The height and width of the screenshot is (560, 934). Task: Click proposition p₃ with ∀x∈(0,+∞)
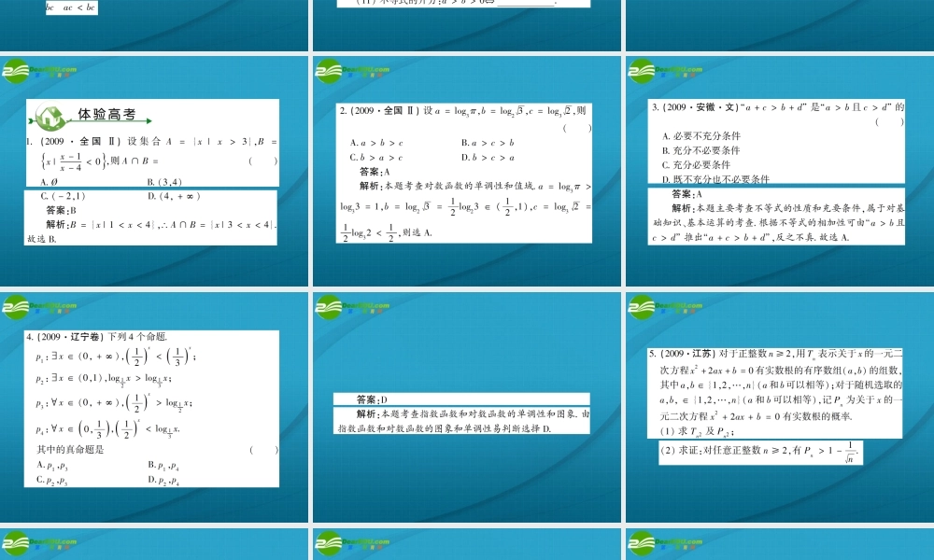[x=114, y=402]
